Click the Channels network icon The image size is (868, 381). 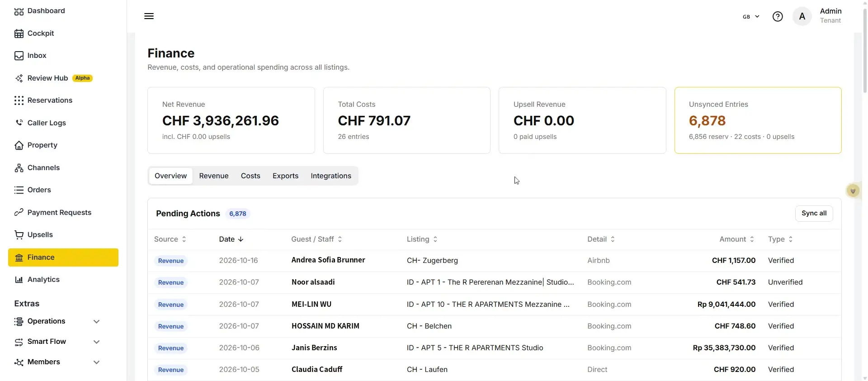[19, 168]
